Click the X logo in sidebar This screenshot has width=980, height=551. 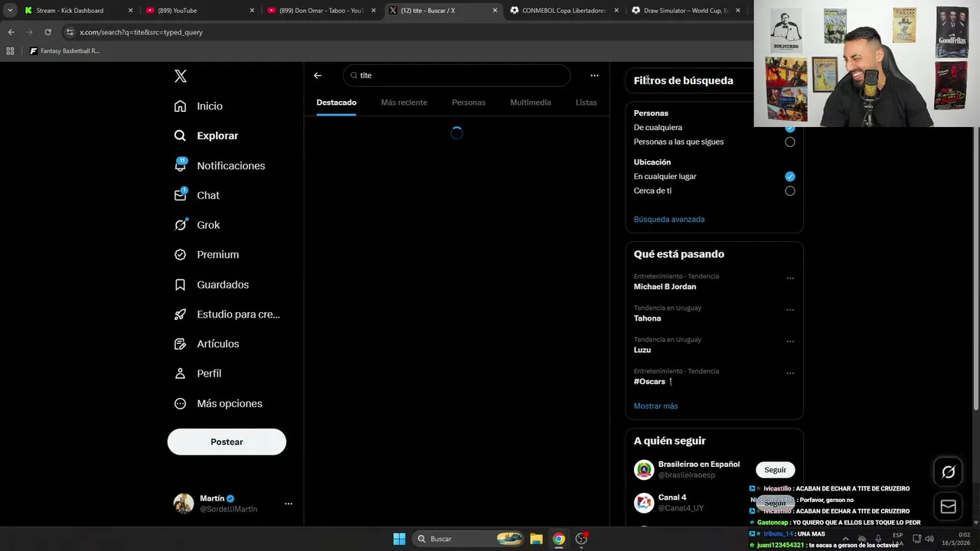pos(181,76)
